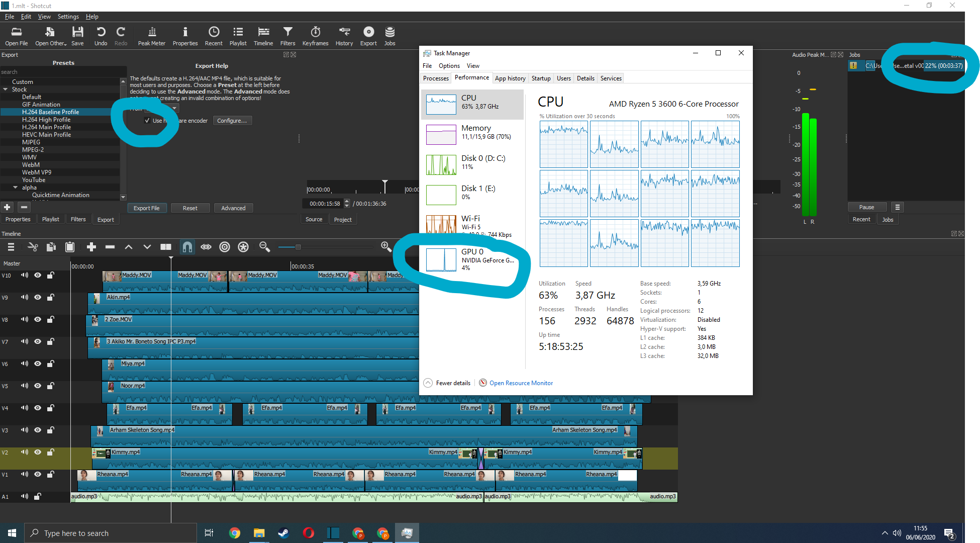Hide track V10 with eye icon
The image size is (980, 543).
38,275
